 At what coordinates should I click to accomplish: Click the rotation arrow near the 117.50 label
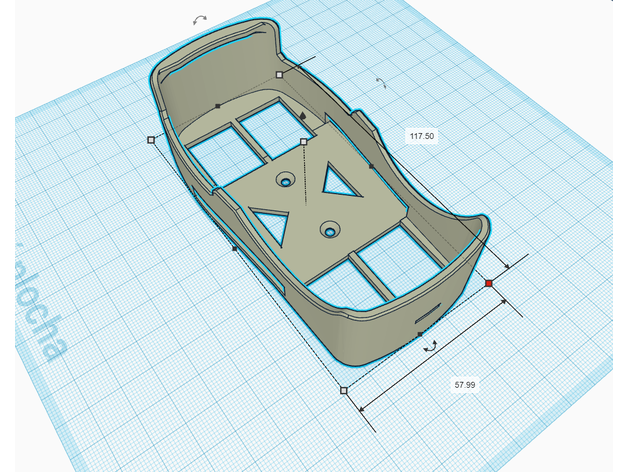pos(380,82)
